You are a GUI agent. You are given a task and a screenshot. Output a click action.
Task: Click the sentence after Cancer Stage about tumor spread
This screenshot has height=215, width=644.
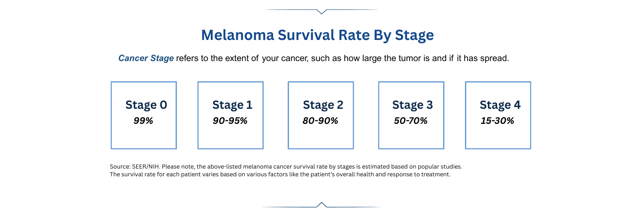click(342, 58)
